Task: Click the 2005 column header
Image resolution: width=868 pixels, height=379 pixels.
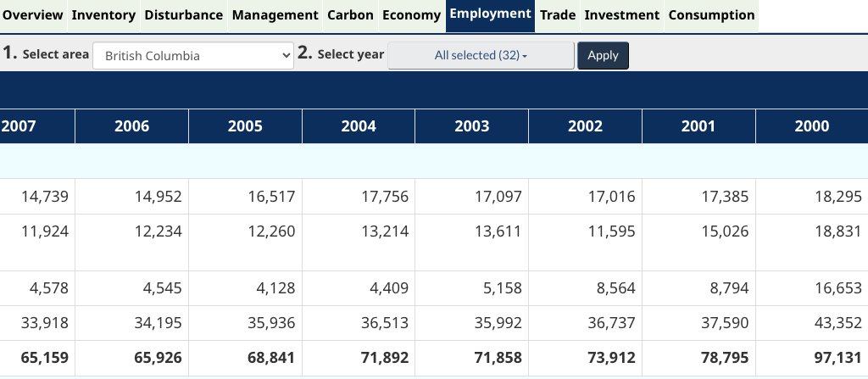Action: coord(245,125)
